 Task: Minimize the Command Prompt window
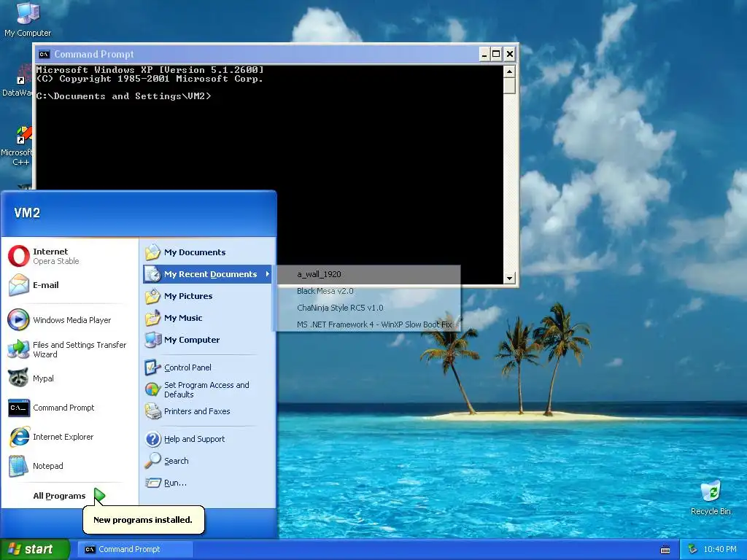pos(484,54)
